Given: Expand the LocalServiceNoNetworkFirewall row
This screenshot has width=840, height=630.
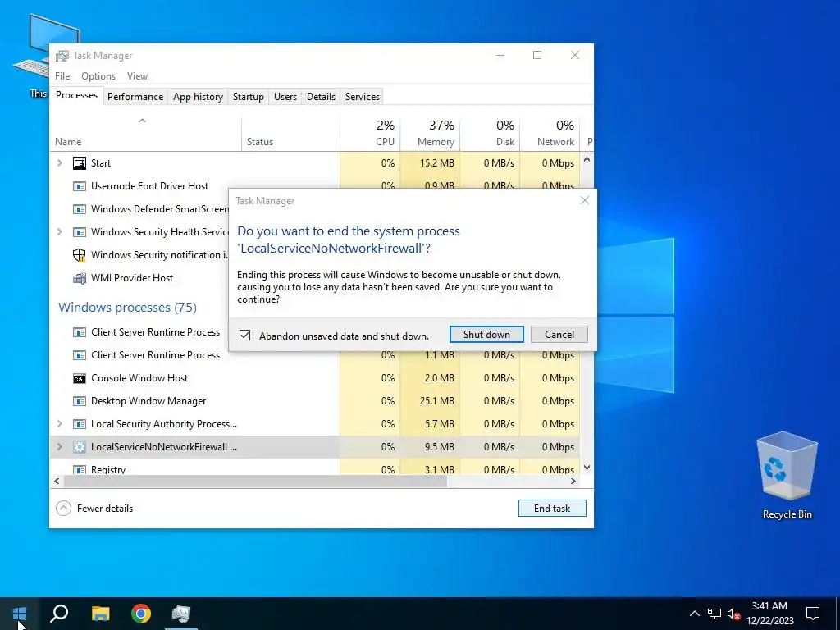Looking at the screenshot, I should [59, 447].
